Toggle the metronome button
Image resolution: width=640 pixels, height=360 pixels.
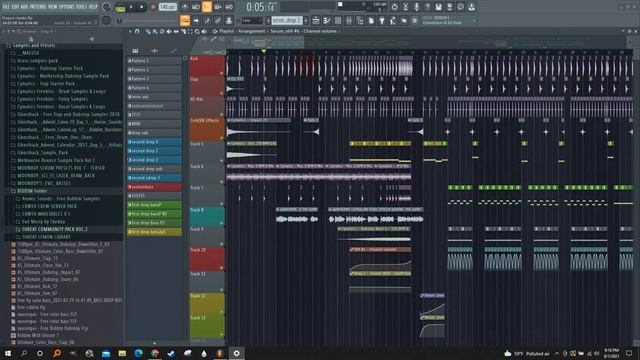pyautogui.click(x=184, y=7)
